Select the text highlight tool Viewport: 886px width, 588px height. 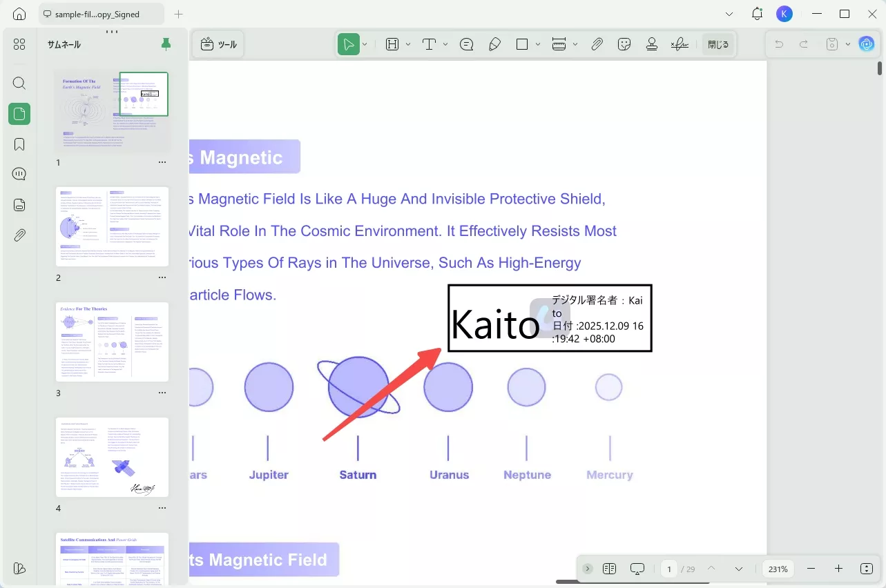(392, 44)
